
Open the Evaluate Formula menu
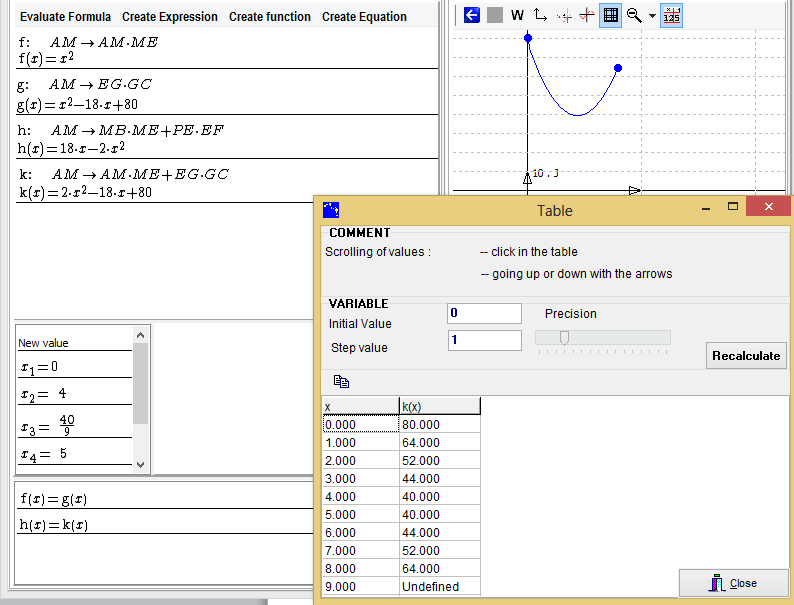click(x=65, y=17)
